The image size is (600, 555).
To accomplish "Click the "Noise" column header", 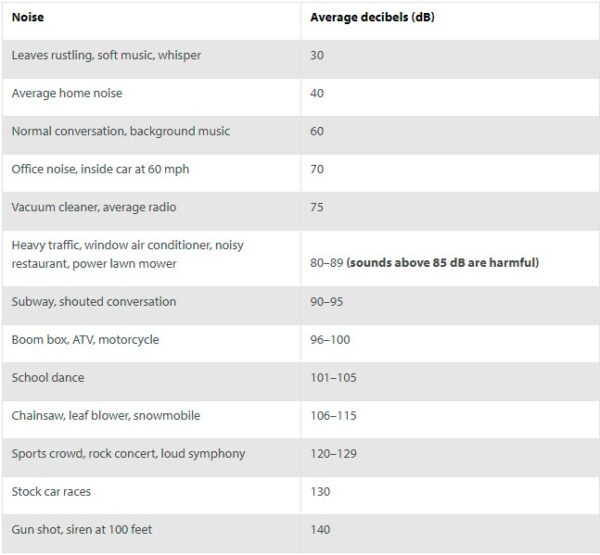I will coord(27,17).
